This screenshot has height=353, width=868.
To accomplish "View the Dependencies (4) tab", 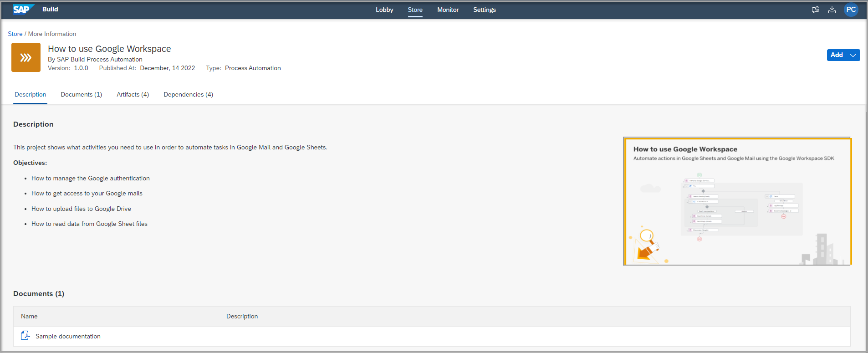I will pos(189,94).
